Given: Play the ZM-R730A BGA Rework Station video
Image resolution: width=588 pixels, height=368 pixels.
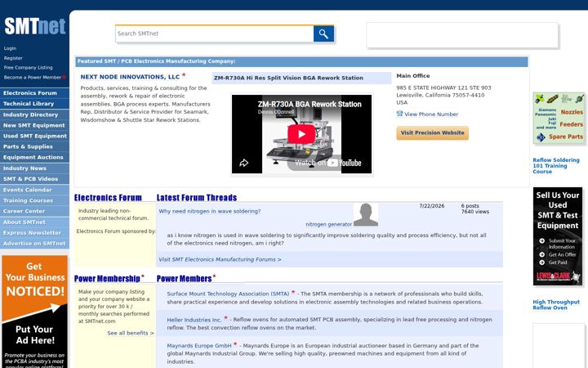Looking at the screenshot, I should 301,134.
